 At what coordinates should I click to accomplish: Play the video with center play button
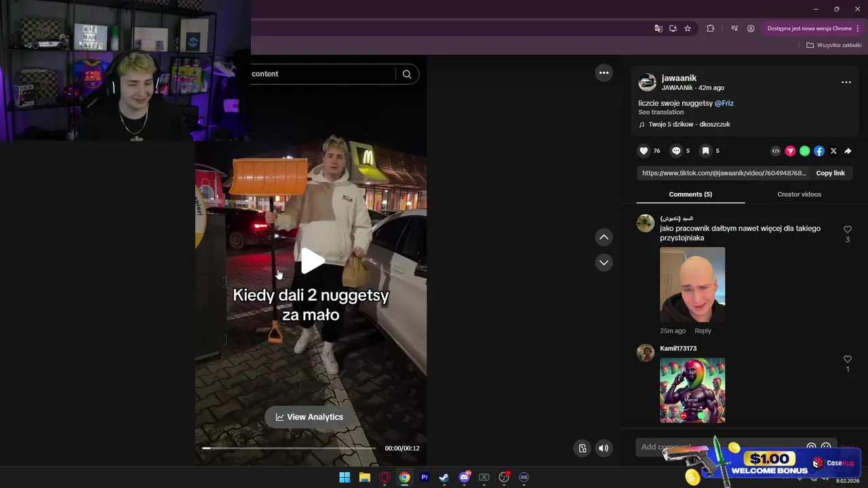coord(312,261)
